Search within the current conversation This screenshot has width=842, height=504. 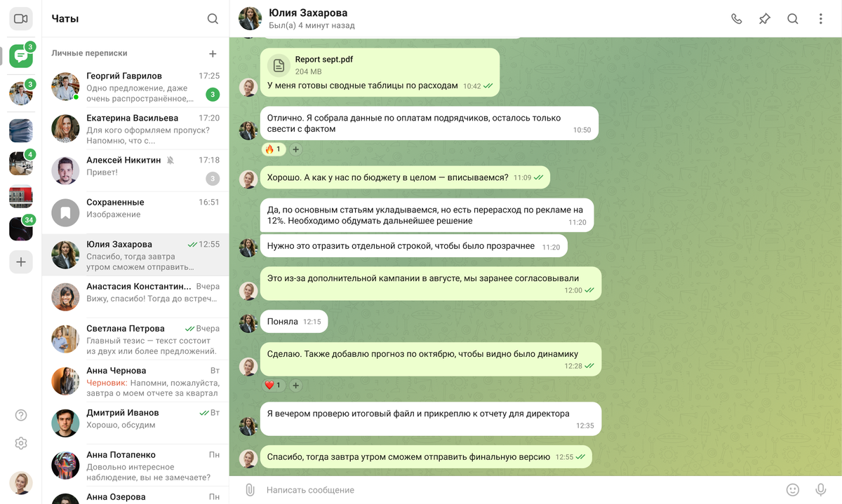[x=792, y=19]
